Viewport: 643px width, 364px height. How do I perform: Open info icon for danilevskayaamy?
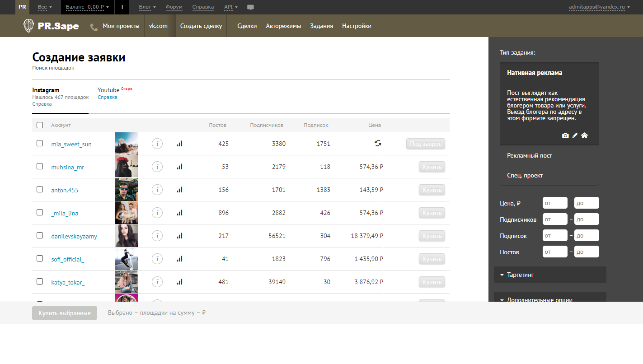(x=157, y=236)
